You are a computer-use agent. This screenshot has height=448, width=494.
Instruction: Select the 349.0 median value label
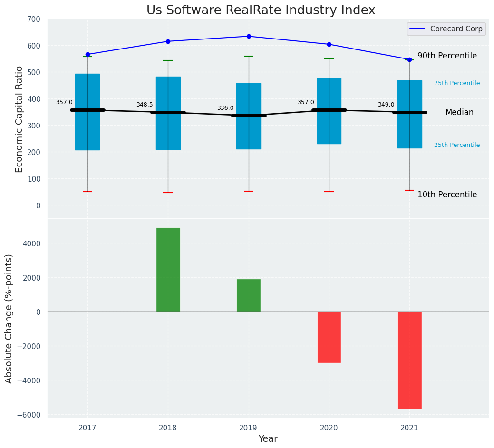click(386, 105)
